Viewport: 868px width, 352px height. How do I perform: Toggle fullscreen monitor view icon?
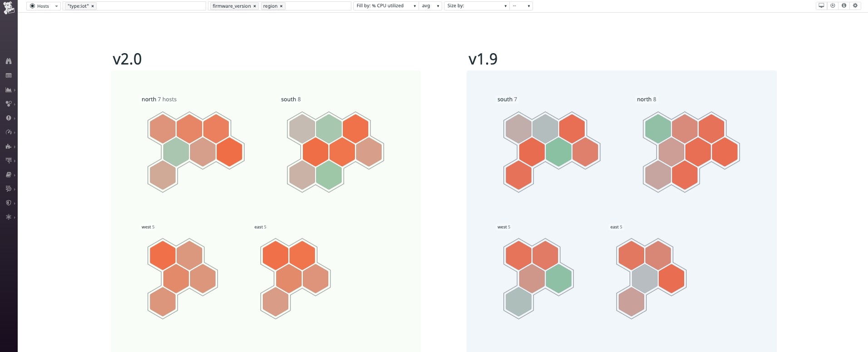(821, 6)
